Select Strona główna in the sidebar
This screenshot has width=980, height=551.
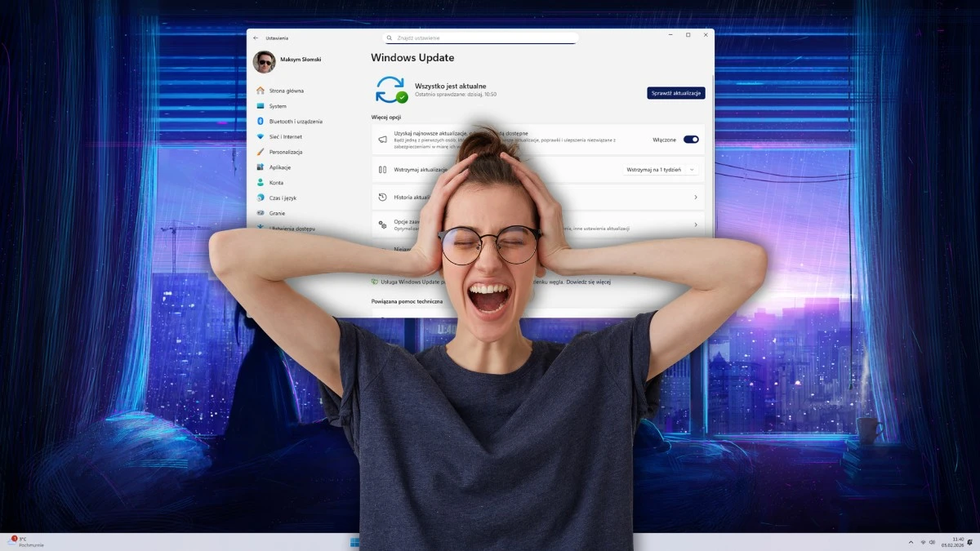point(261,91)
